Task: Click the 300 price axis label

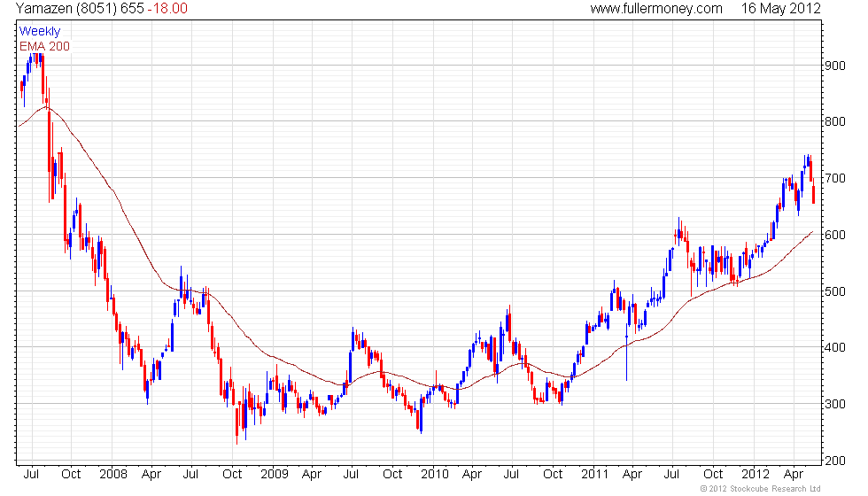Action: [834, 404]
